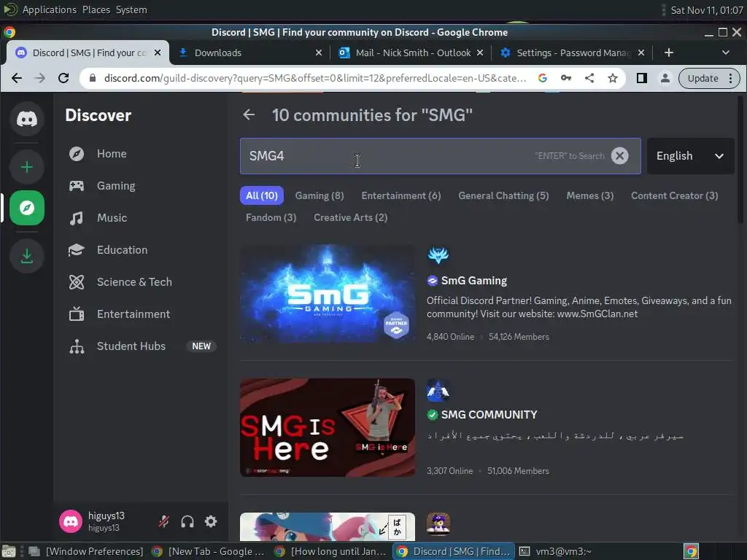The height and width of the screenshot is (560, 747).
Task: Toggle Chrome side panel icon
Action: coord(642,79)
